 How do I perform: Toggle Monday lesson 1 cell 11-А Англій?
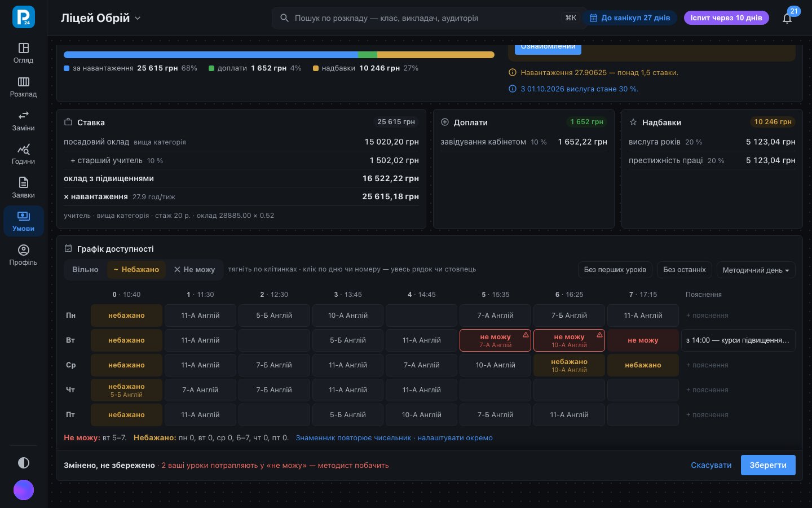pos(200,316)
